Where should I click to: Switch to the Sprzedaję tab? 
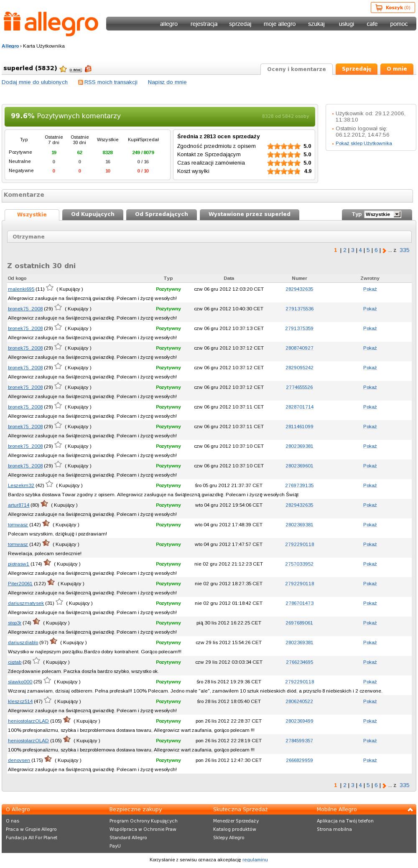tap(357, 69)
